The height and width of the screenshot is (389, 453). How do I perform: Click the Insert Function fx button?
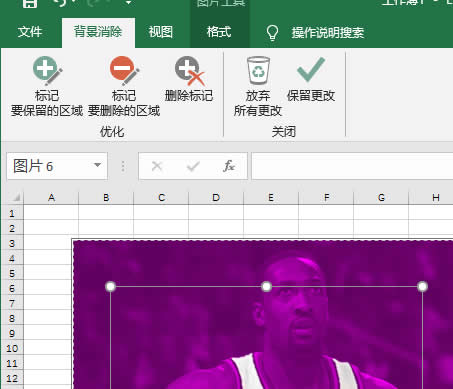point(229,166)
